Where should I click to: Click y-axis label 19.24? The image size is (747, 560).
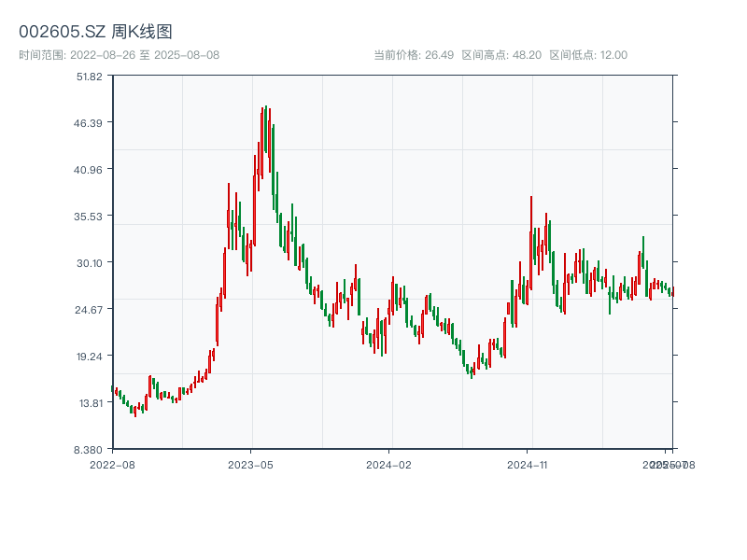click(89, 357)
